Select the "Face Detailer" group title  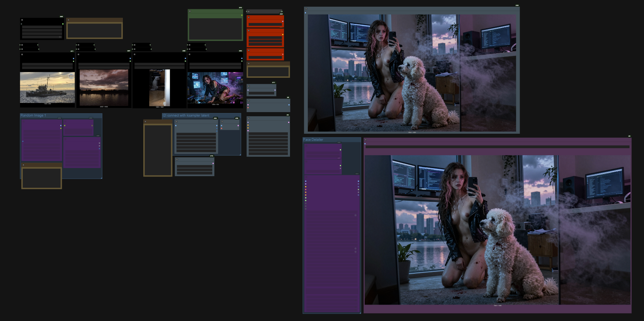coord(313,140)
